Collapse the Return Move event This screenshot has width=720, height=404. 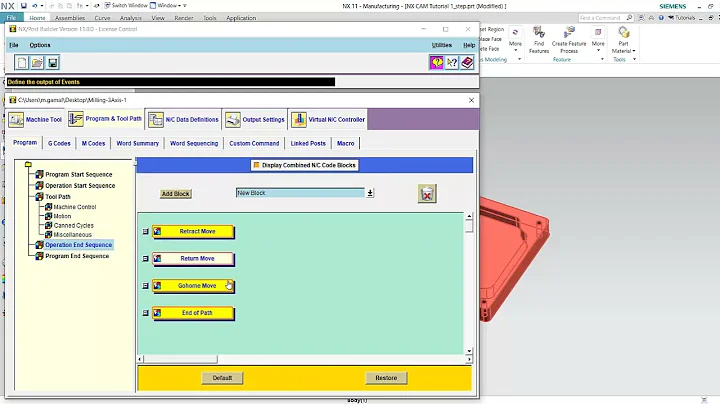[146, 258]
